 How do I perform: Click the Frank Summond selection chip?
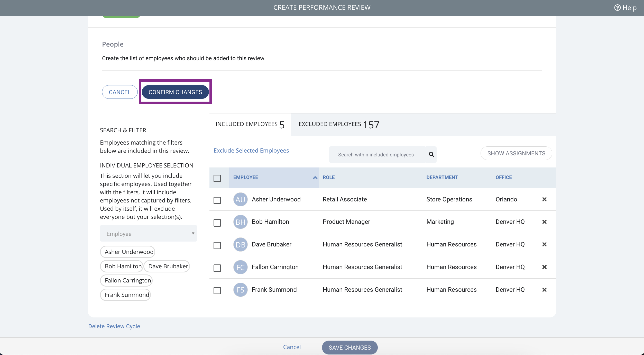click(125, 295)
